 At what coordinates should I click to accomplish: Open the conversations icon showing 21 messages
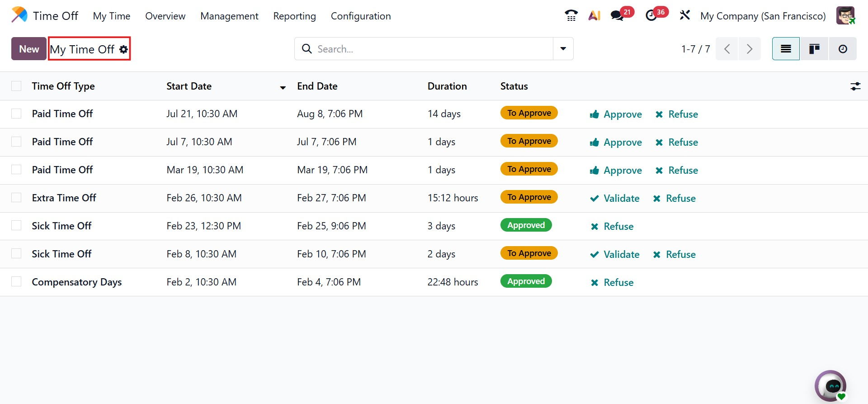pos(617,16)
